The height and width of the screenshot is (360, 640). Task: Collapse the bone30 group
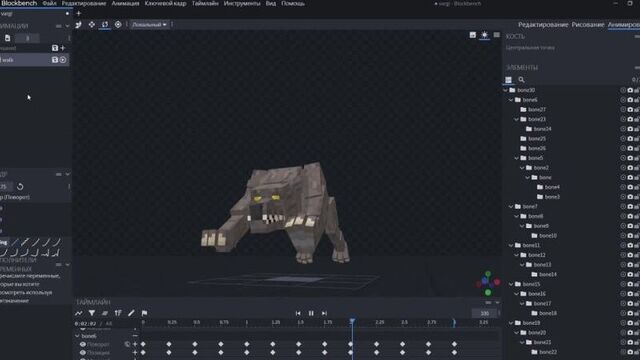pyautogui.click(x=506, y=90)
